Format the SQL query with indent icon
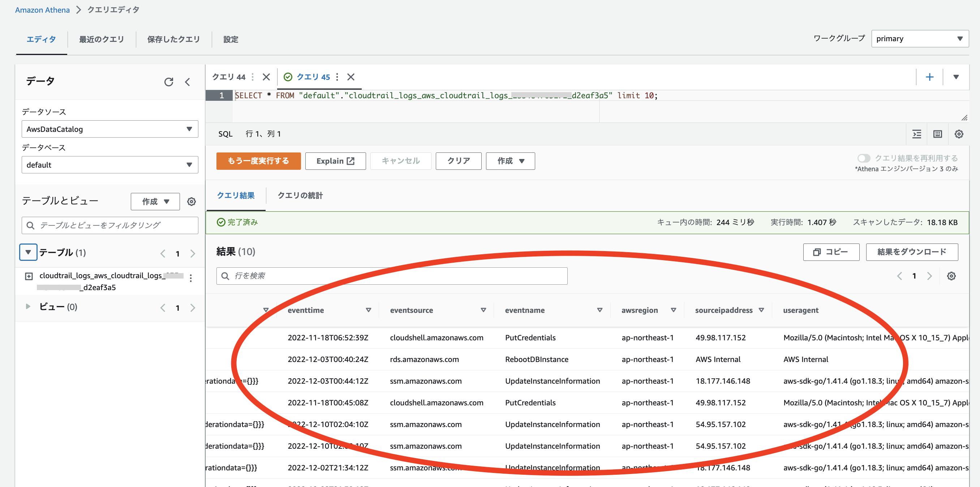 pos(917,134)
